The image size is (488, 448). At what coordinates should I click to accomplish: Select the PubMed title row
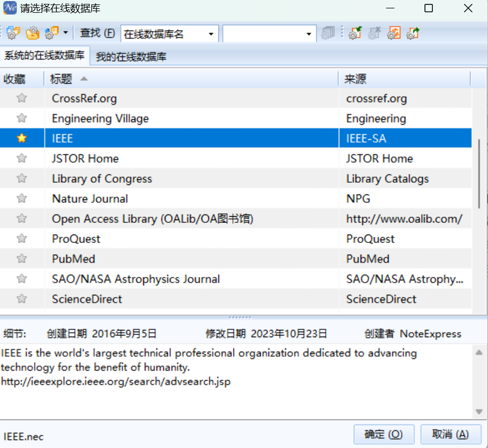pyautogui.click(x=192, y=259)
